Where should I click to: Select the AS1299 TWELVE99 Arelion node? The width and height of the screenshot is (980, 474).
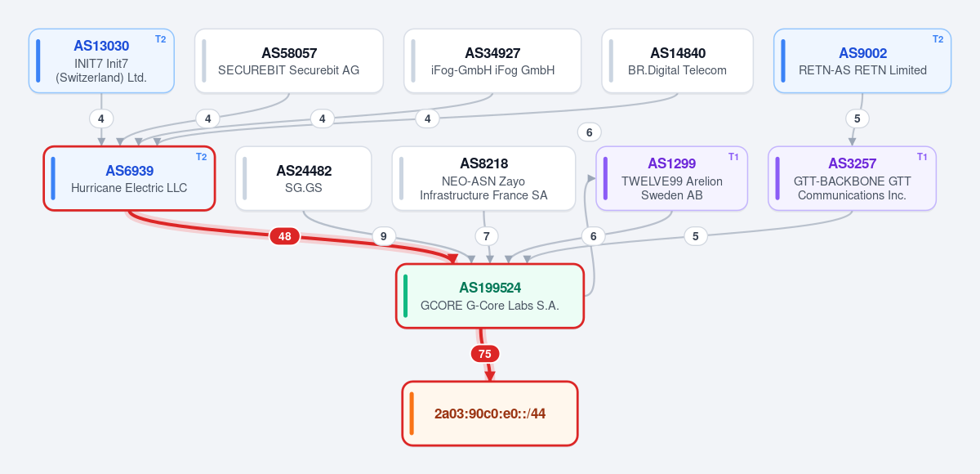coord(671,178)
